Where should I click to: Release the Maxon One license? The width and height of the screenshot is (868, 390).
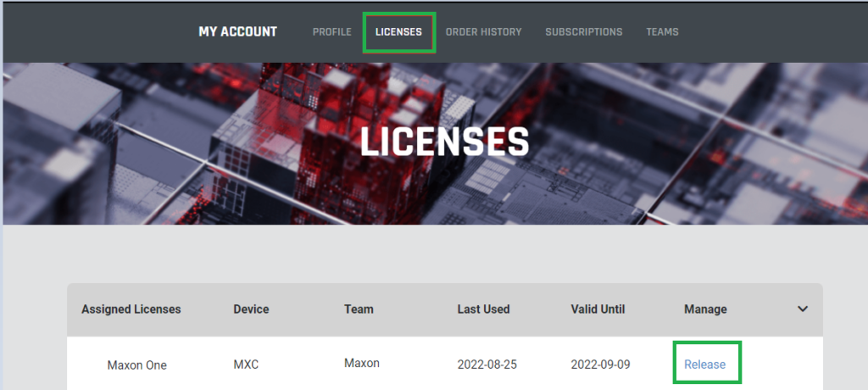point(704,365)
